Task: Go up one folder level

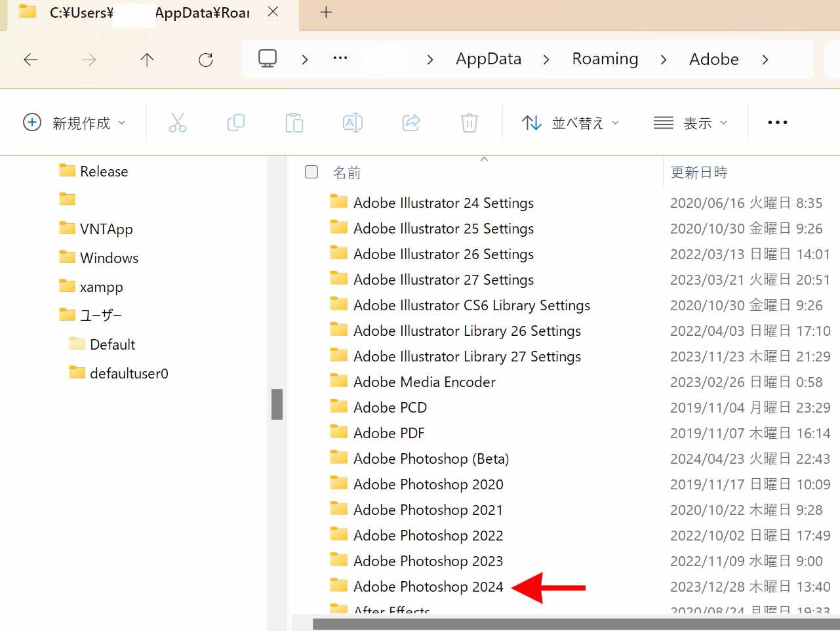Action: coord(147,60)
